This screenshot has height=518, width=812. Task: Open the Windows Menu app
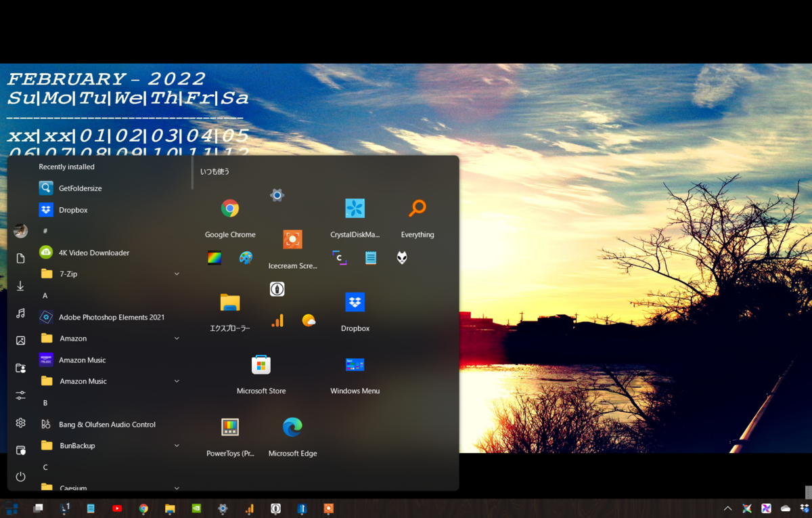coord(355,364)
